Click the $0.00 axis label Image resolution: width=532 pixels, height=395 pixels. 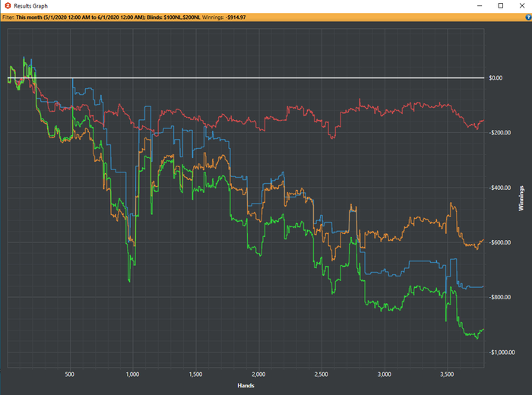pyautogui.click(x=496, y=78)
